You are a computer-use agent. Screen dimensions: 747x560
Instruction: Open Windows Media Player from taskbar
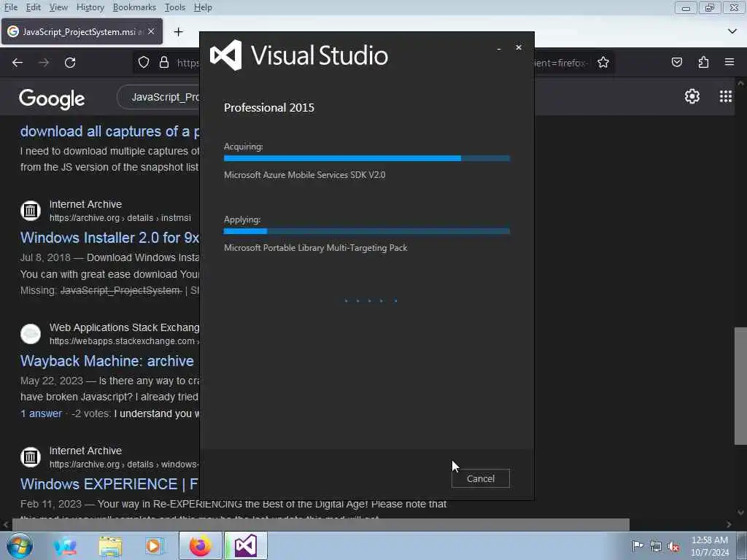154,545
